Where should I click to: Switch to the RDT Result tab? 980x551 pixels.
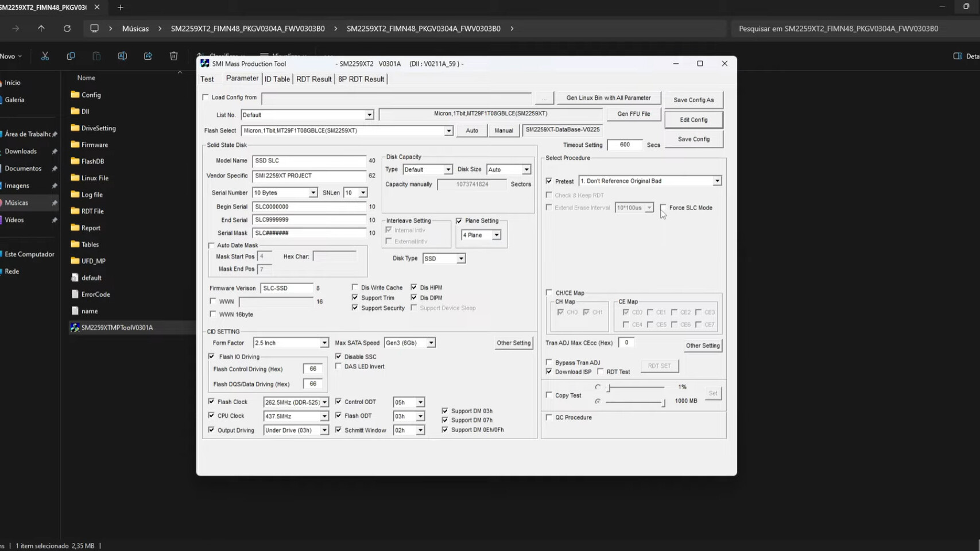[x=313, y=79]
